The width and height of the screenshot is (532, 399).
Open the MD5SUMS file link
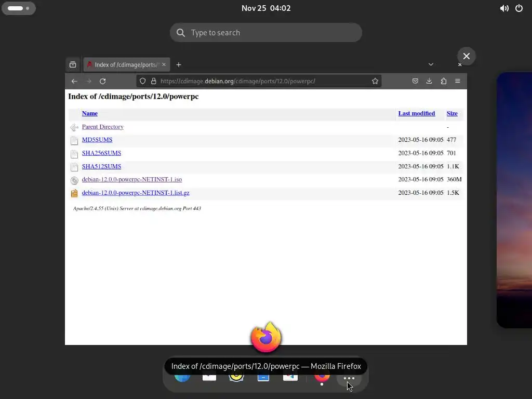tap(97, 140)
